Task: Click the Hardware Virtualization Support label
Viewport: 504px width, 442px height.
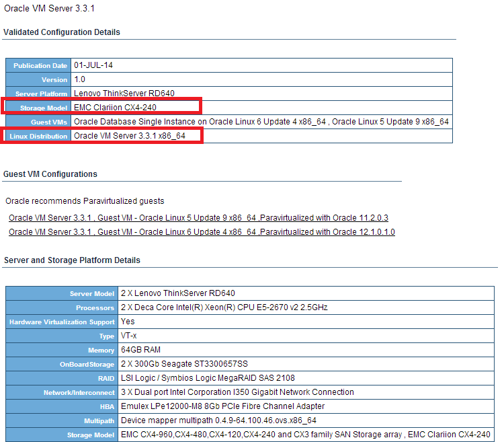Action: click(x=62, y=322)
